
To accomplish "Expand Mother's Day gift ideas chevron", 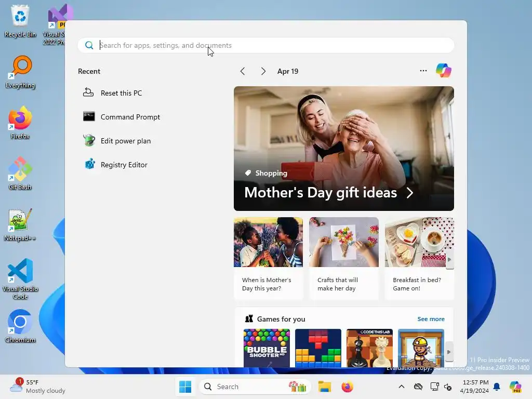I will [410, 193].
